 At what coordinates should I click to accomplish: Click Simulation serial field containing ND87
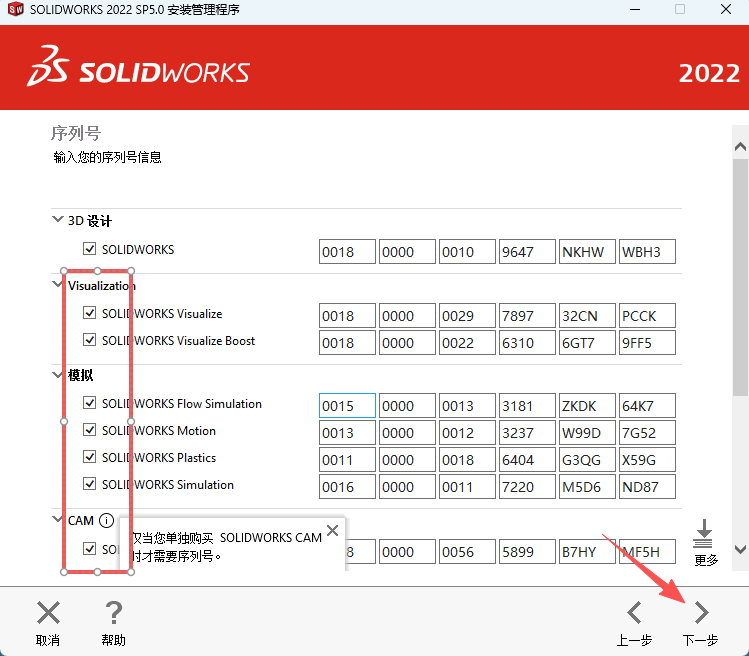pos(647,487)
